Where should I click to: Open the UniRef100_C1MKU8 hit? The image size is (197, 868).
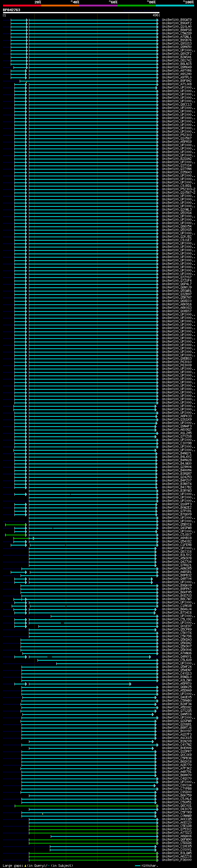[x=176, y=606]
